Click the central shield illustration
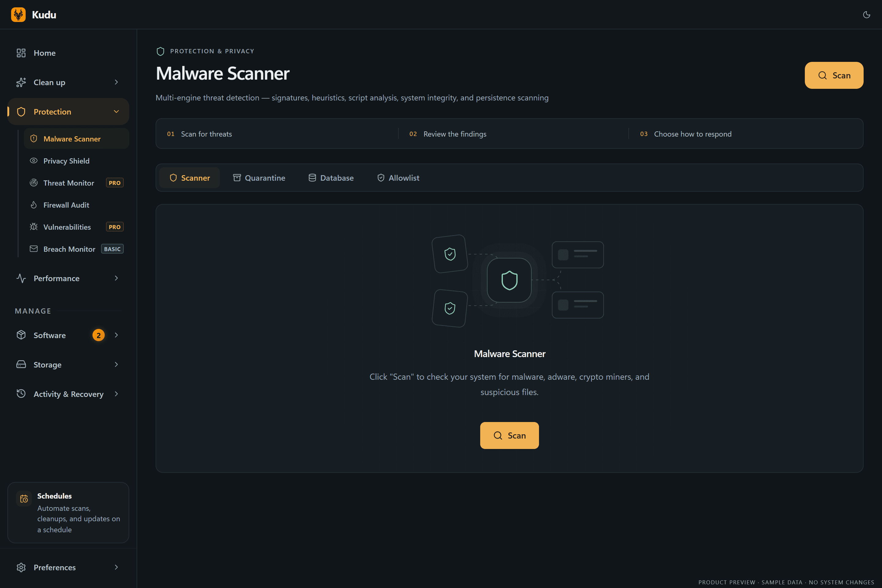This screenshot has height=588, width=882. (509, 280)
